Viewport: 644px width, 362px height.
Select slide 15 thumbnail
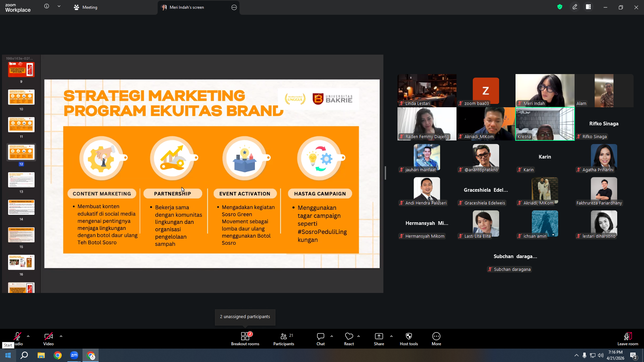tap(21, 235)
